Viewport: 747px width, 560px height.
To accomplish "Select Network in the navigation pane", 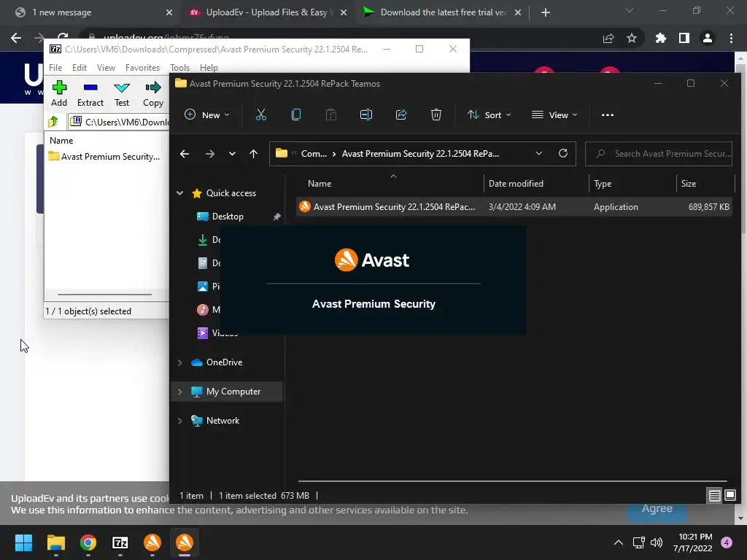I will tap(223, 421).
